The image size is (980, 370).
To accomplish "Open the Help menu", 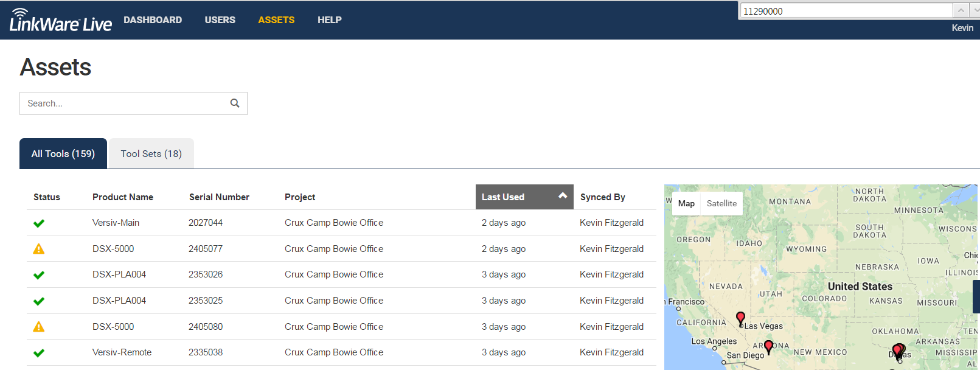I will tap(330, 20).
